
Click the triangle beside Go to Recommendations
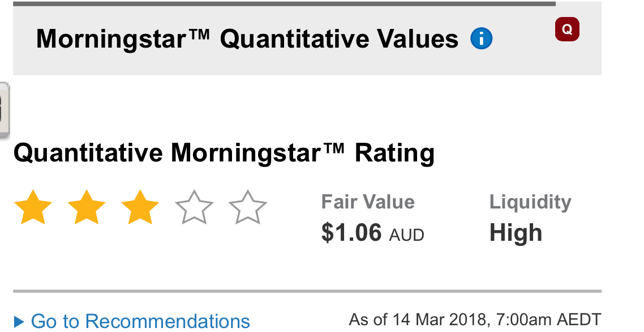19,321
